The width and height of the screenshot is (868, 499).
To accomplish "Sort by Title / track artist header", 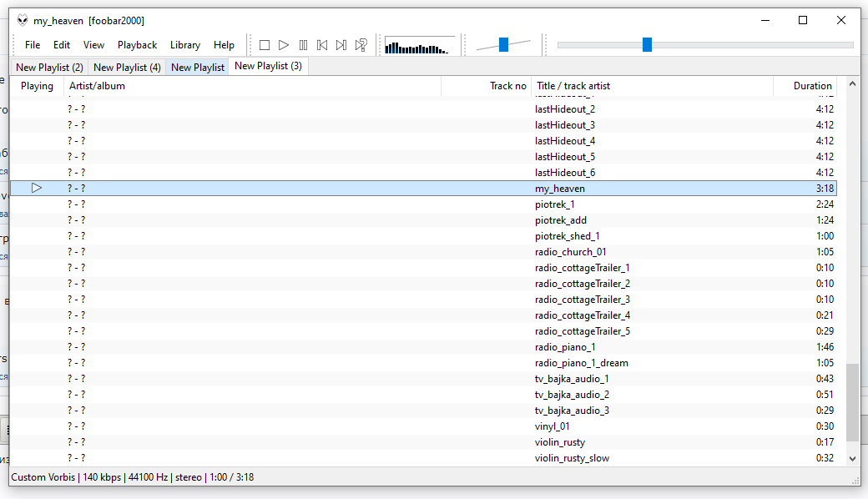I will tap(573, 86).
